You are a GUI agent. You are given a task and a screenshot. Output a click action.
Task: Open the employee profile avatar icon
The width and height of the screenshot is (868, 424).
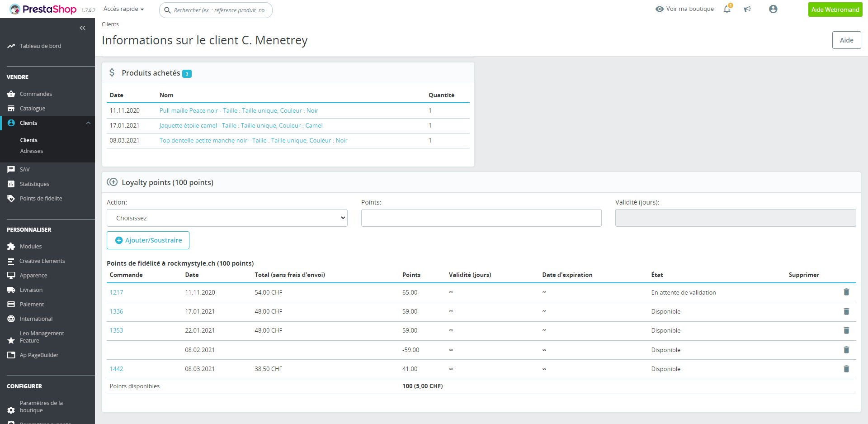click(773, 10)
